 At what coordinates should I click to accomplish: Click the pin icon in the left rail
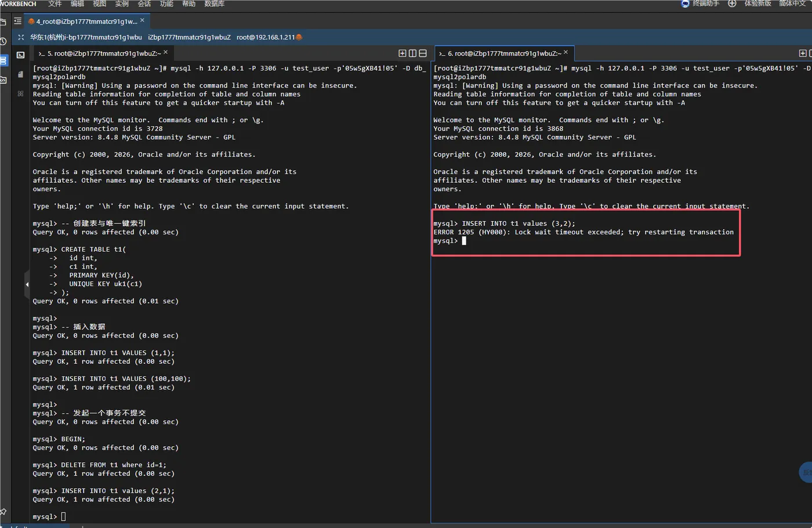click(x=3, y=512)
